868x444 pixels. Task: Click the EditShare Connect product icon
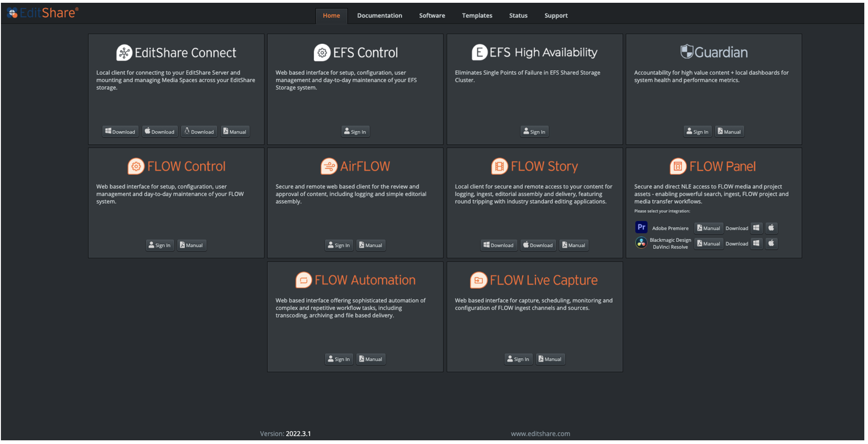[x=124, y=53]
